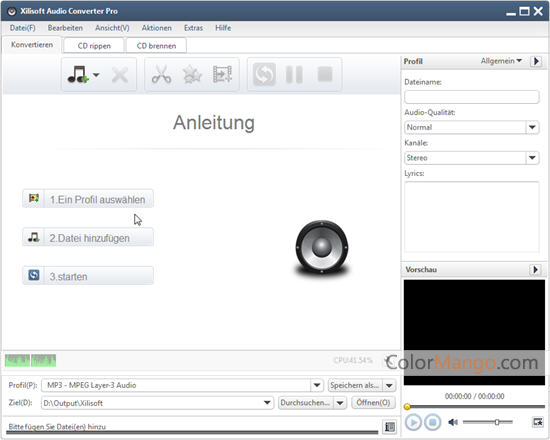Screen dimensions: 550x440
Task: Open the Kanäle Stereo dropdown
Action: (532, 158)
